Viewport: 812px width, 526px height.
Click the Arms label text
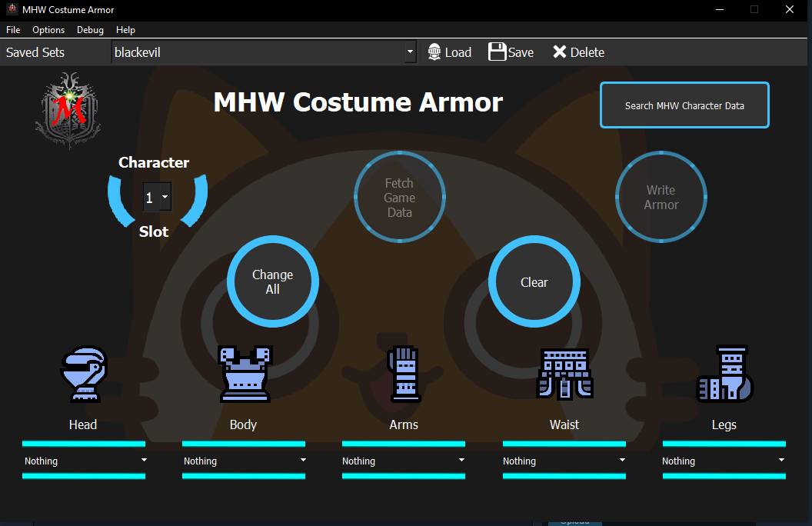point(404,424)
